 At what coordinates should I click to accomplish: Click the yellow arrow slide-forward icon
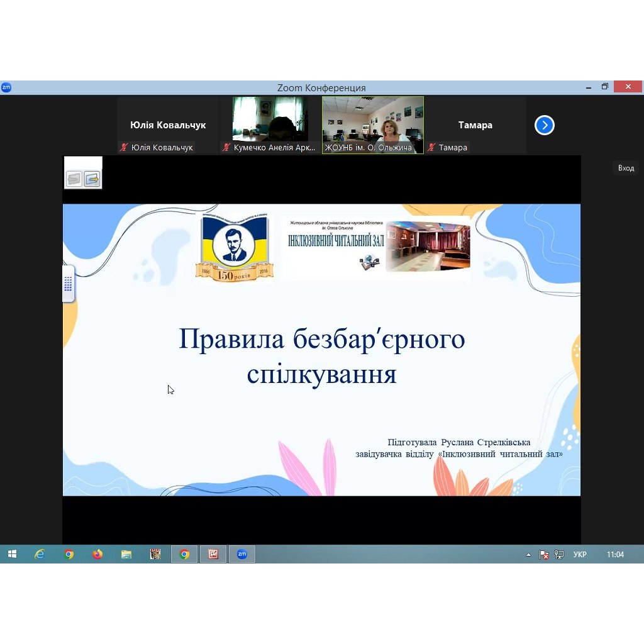pyautogui.click(x=92, y=179)
